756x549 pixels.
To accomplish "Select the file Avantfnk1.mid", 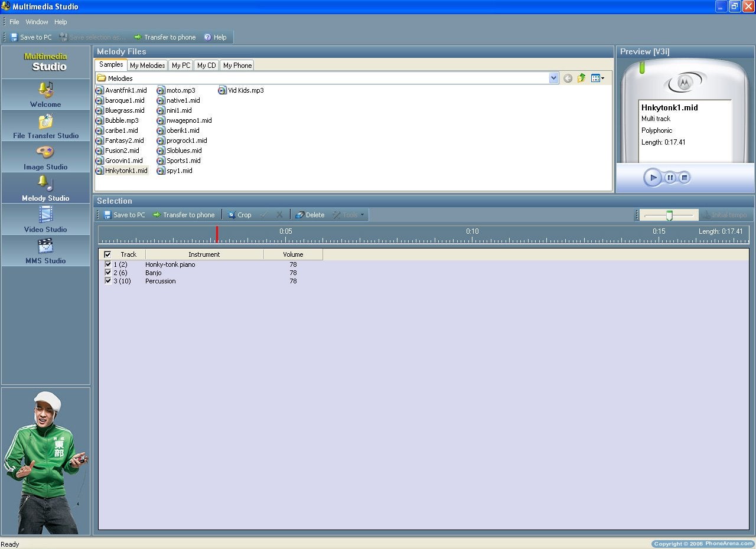I will pos(121,90).
